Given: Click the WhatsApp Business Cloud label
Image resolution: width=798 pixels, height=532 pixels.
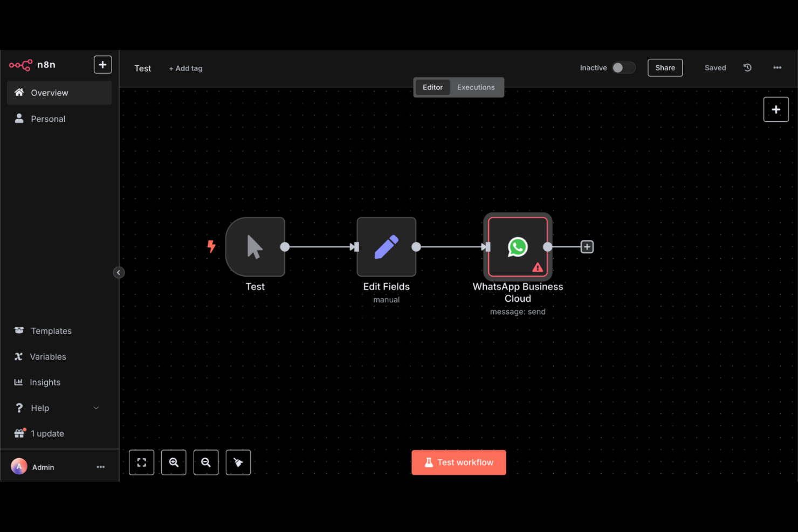Looking at the screenshot, I should [518, 293].
